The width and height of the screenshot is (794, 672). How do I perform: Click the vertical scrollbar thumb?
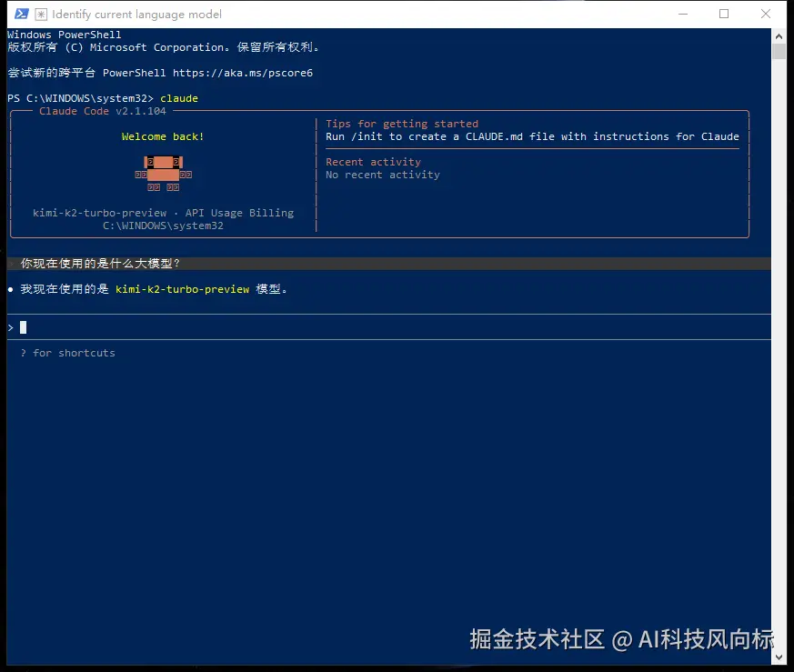coord(779,51)
